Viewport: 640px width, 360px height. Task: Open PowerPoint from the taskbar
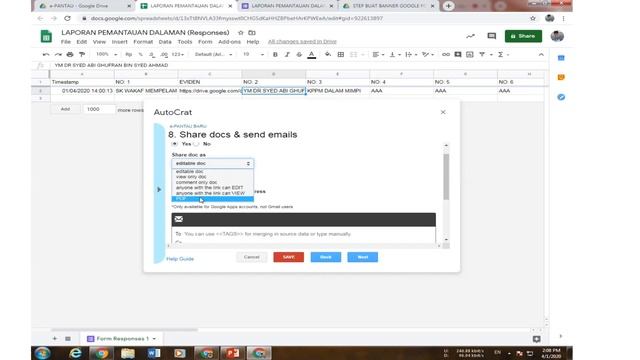point(233,353)
